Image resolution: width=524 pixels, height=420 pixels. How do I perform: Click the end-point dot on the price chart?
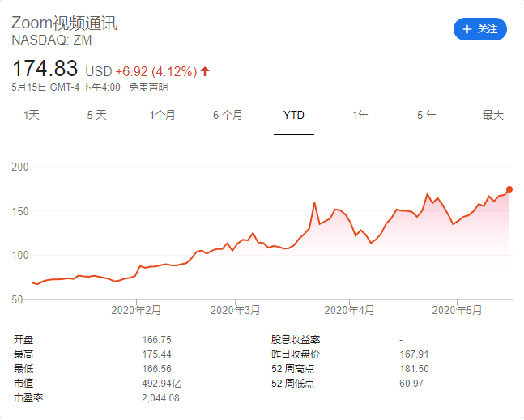click(509, 189)
